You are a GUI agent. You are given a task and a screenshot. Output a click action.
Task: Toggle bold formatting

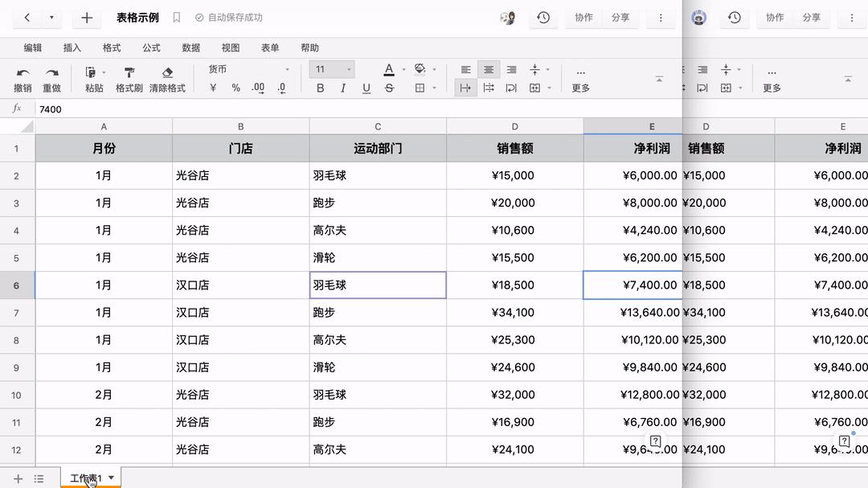point(320,88)
